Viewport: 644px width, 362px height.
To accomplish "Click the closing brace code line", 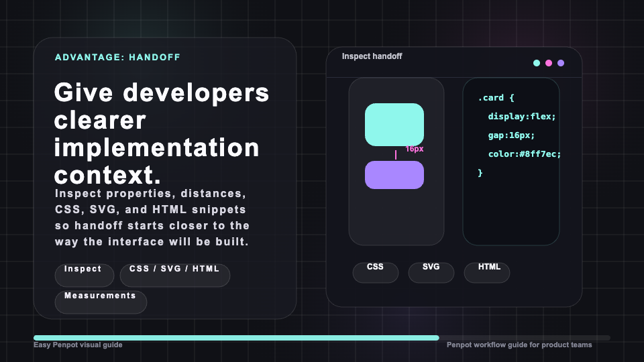I will click(x=480, y=173).
